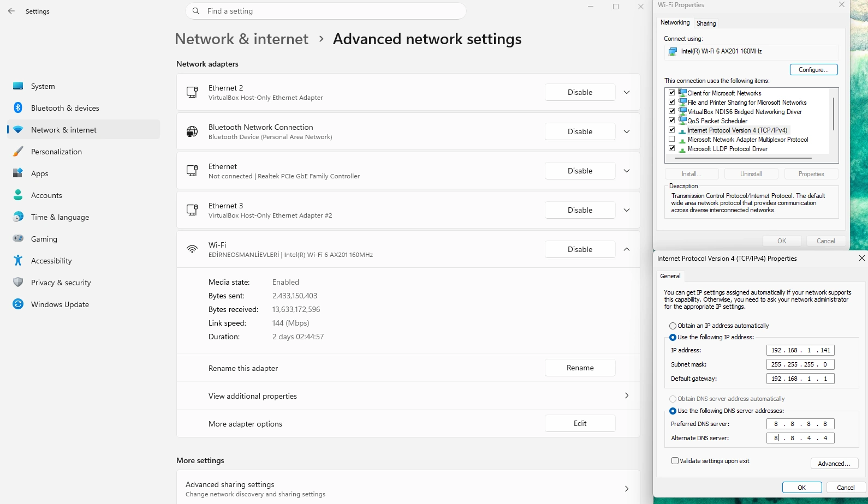Expand the Ethernet 2 adapter details
868x504 pixels.
pos(627,92)
